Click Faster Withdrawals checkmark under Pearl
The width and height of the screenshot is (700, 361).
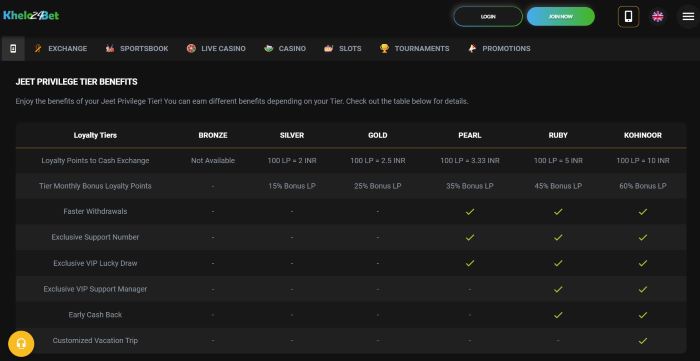tap(470, 212)
